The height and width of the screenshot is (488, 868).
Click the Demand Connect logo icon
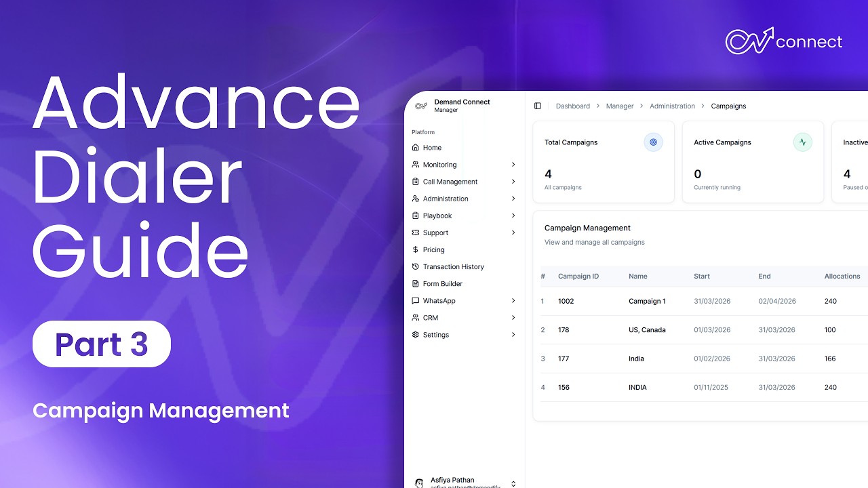[x=421, y=106]
